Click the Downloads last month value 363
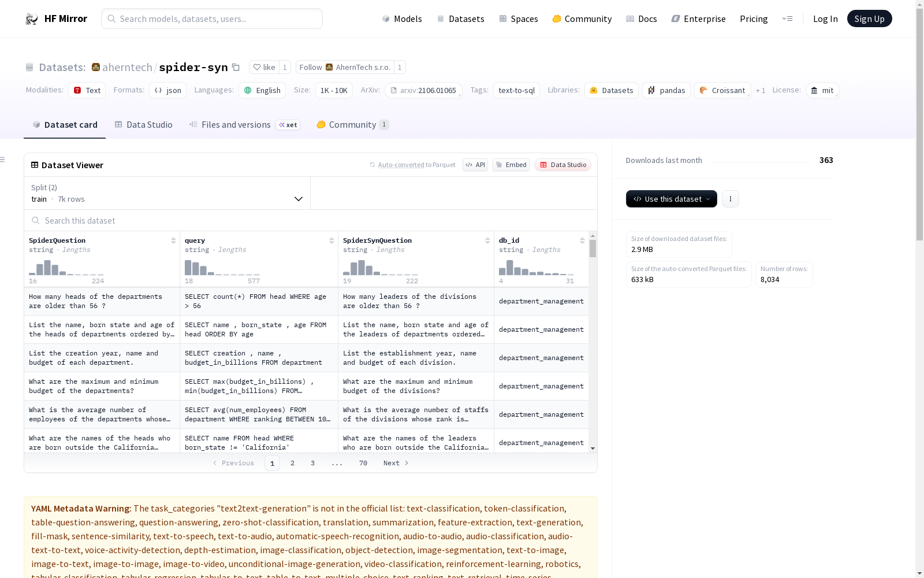This screenshot has height=578, width=924. pyautogui.click(x=826, y=160)
